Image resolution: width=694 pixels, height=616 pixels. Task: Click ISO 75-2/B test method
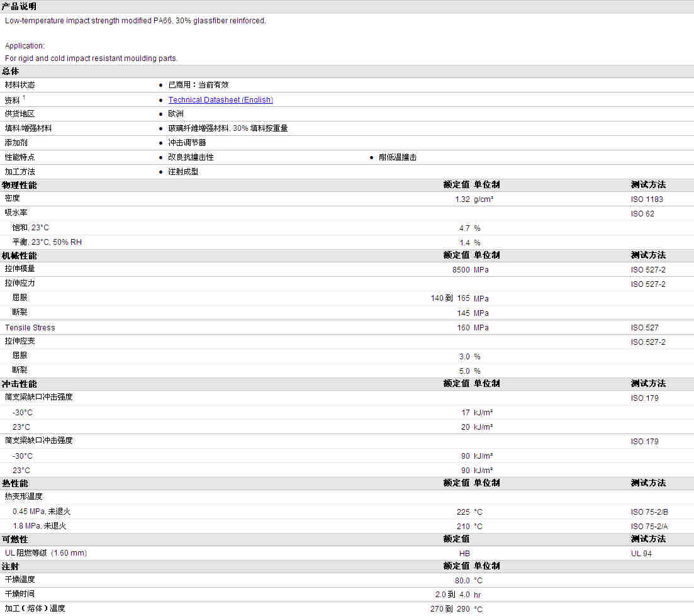(649, 512)
